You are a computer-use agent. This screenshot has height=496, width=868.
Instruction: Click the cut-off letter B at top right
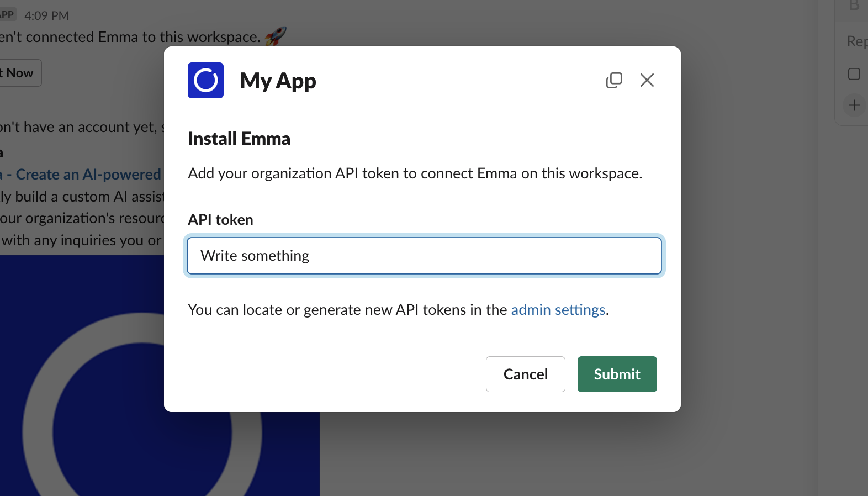pos(854,6)
